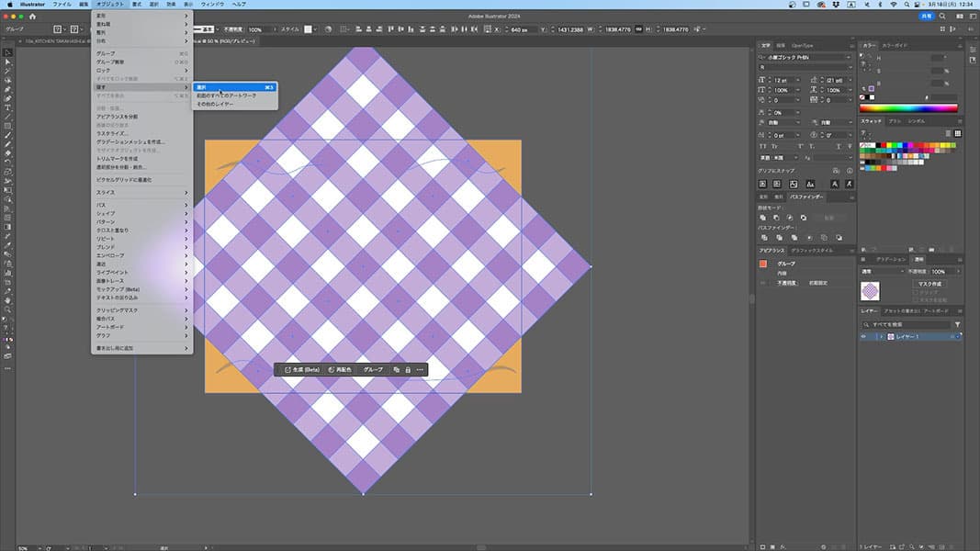Click the lock icon in the floating taskbar

click(x=408, y=369)
